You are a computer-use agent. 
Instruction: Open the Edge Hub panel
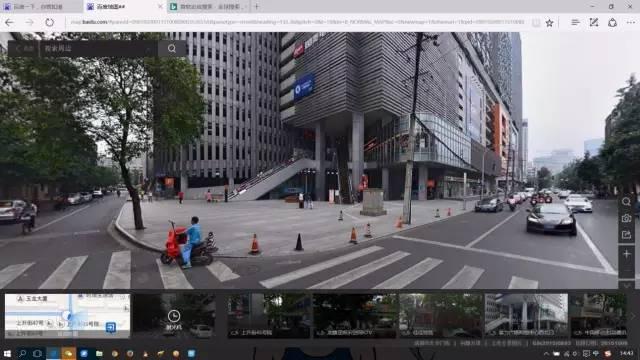(575, 22)
